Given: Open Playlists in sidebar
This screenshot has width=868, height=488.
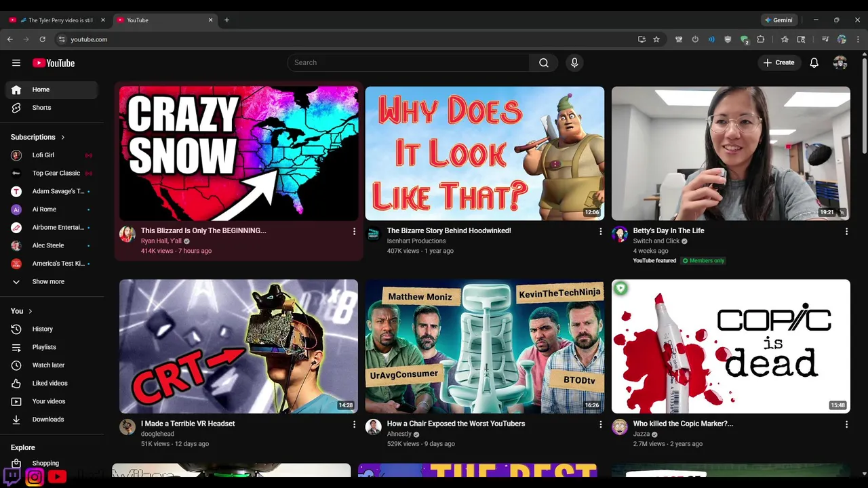Looking at the screenshot, I should click(x=52, y=347).
